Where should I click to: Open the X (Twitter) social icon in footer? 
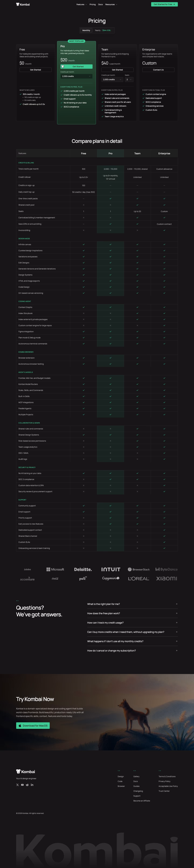click(x=18, y=785)
